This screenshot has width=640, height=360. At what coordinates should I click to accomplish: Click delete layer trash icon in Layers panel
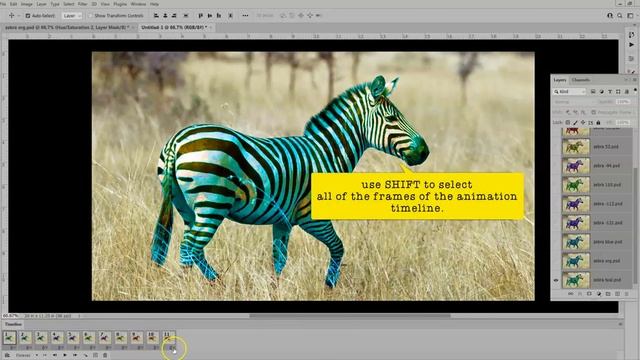[627, 293]
